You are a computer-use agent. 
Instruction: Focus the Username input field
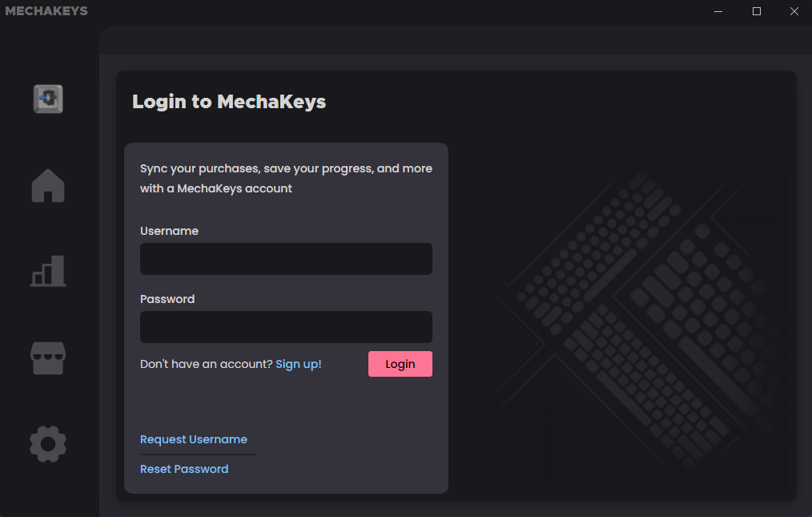(286, 258)
